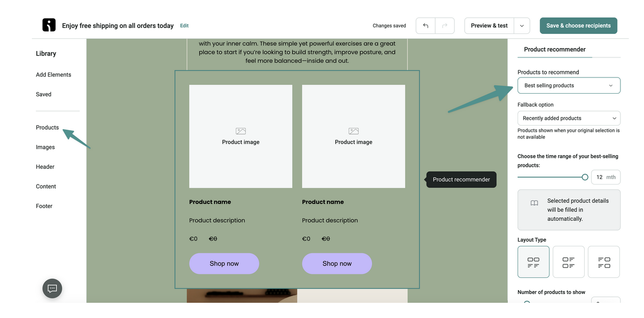Open the Recently added products fallback dropdown
Screen dimensions: 644x318
569,118
